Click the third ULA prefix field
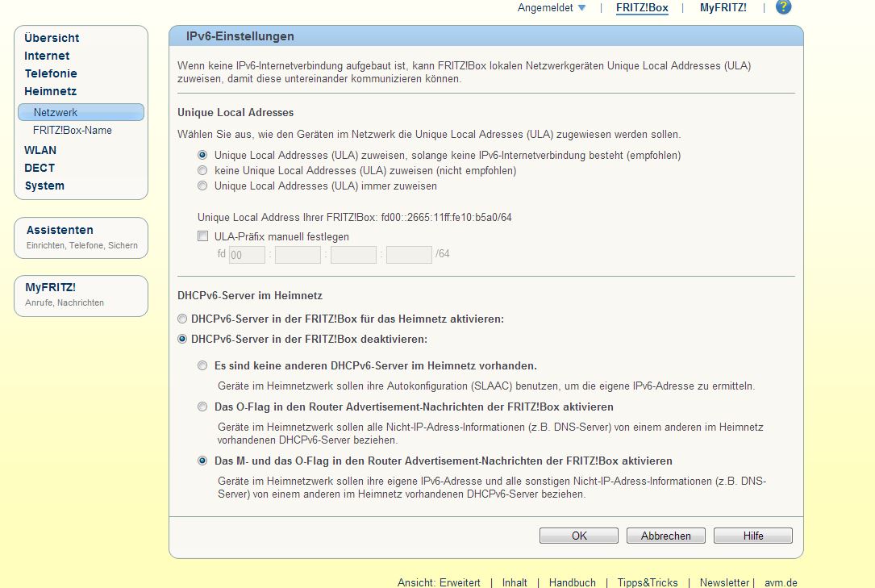 click(x=354, y=254)
